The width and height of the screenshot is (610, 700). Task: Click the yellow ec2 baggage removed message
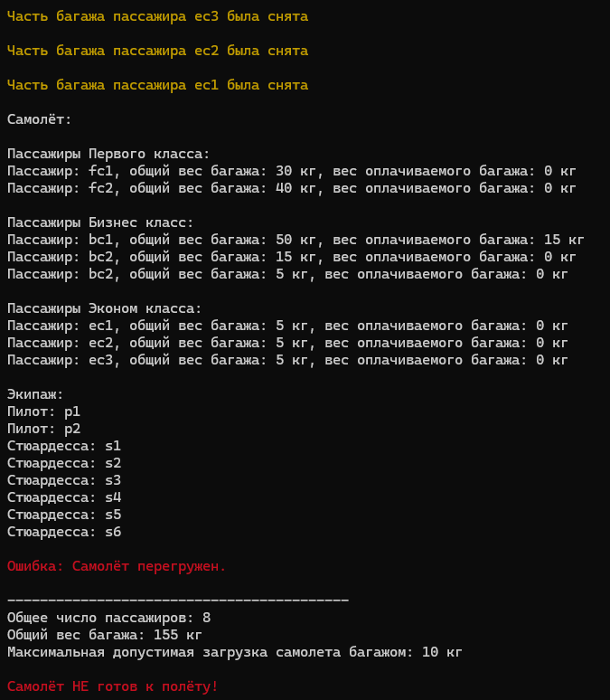[157, 51]
